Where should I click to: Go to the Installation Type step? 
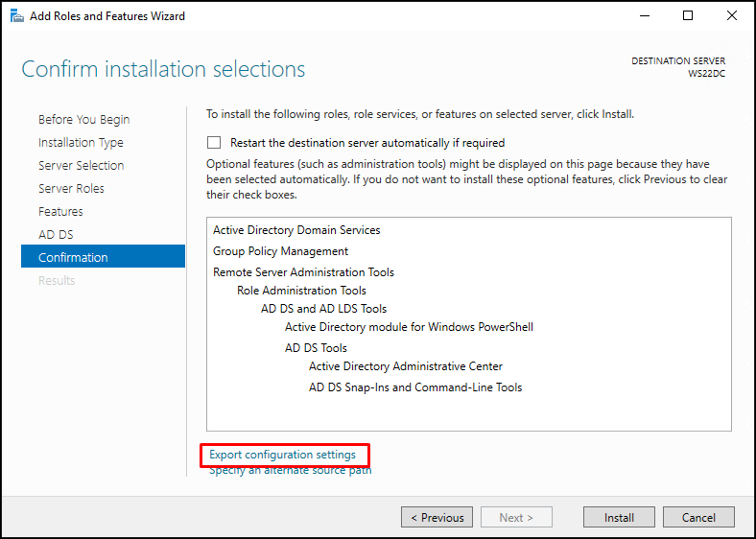point(81,143)
